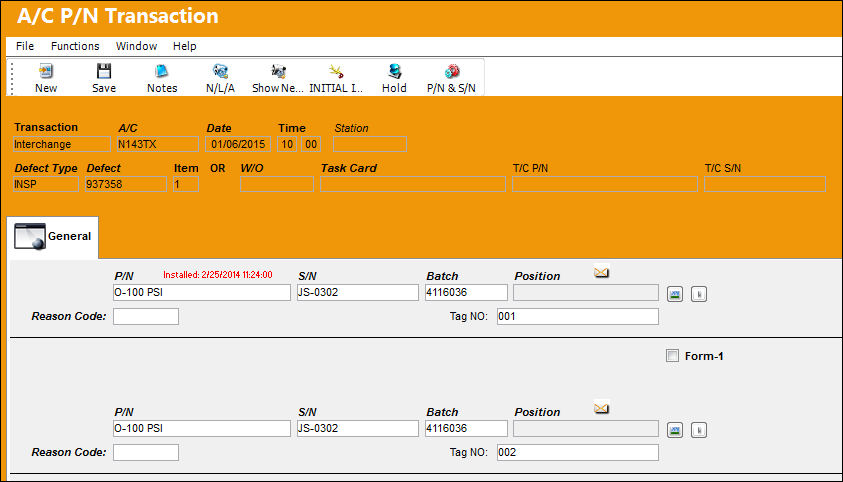Click the Item field
Viewport: 843px width, 482px height.
(186, 184)
